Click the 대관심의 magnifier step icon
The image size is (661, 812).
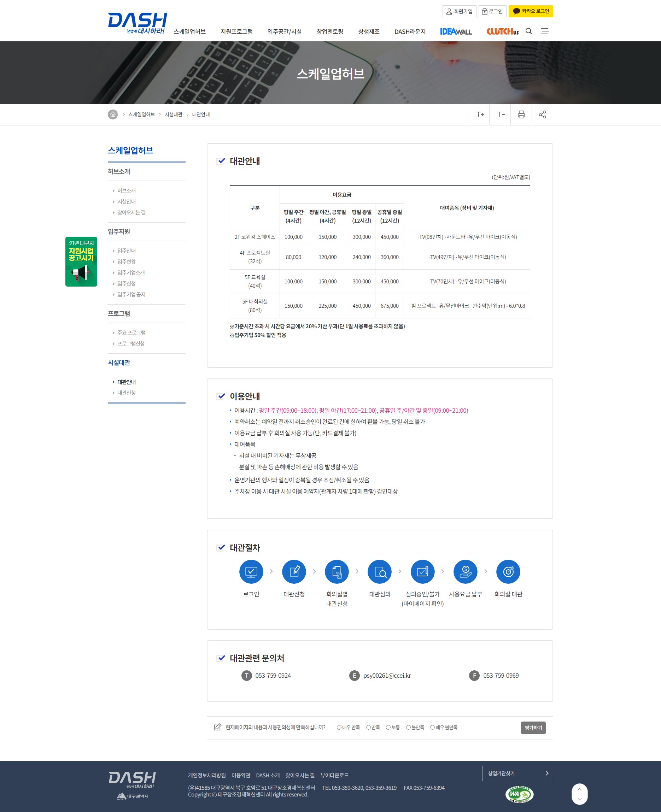point(379,571)
